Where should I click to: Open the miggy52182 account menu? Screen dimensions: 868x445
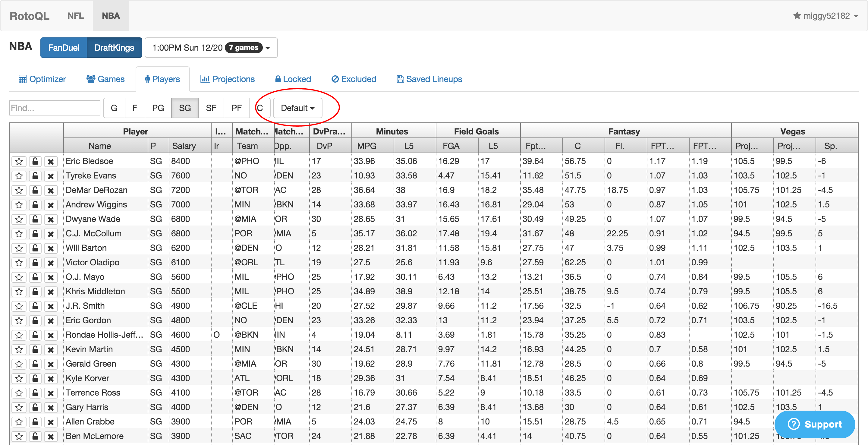[826, 16]
